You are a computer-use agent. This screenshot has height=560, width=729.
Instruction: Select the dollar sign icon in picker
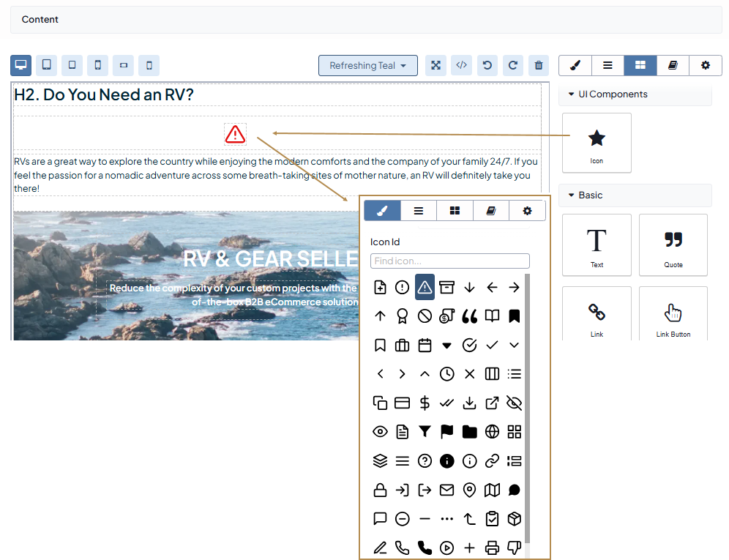tap(425, 403)
